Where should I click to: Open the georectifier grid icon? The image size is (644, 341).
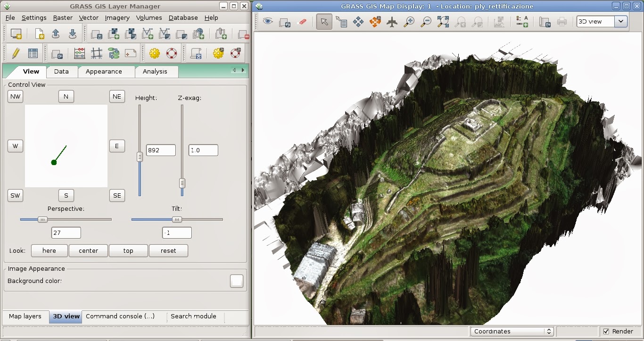coord(97,53)
